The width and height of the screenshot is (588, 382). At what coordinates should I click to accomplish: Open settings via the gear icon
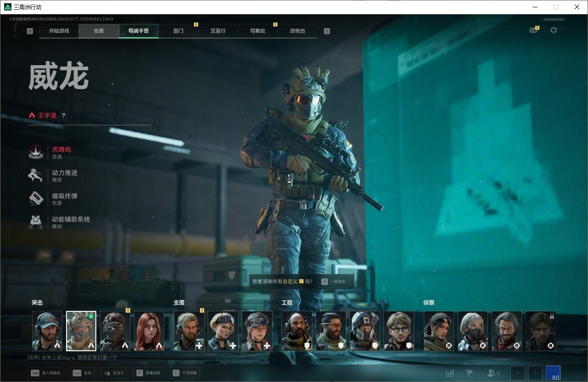[554, 30]
